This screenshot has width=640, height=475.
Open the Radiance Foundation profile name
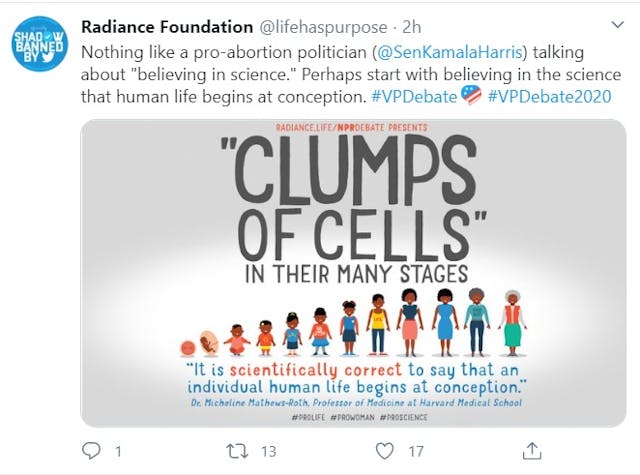pos(167,27)
